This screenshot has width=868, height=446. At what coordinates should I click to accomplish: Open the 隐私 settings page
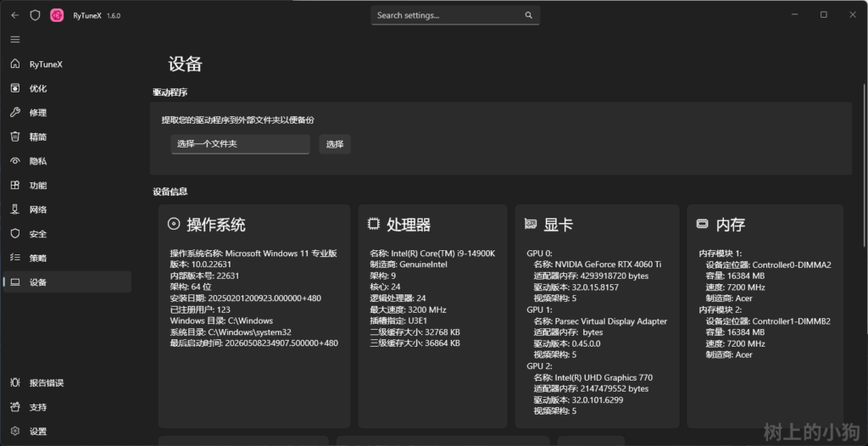67,161
